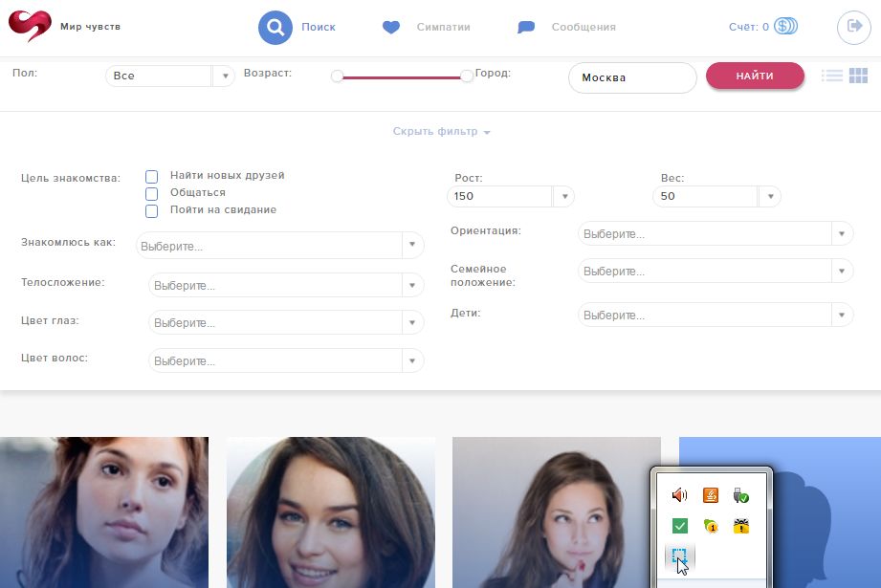881x588 pixels.
Task: Click the orange Java tray icon
Action: tap(710, 494)
